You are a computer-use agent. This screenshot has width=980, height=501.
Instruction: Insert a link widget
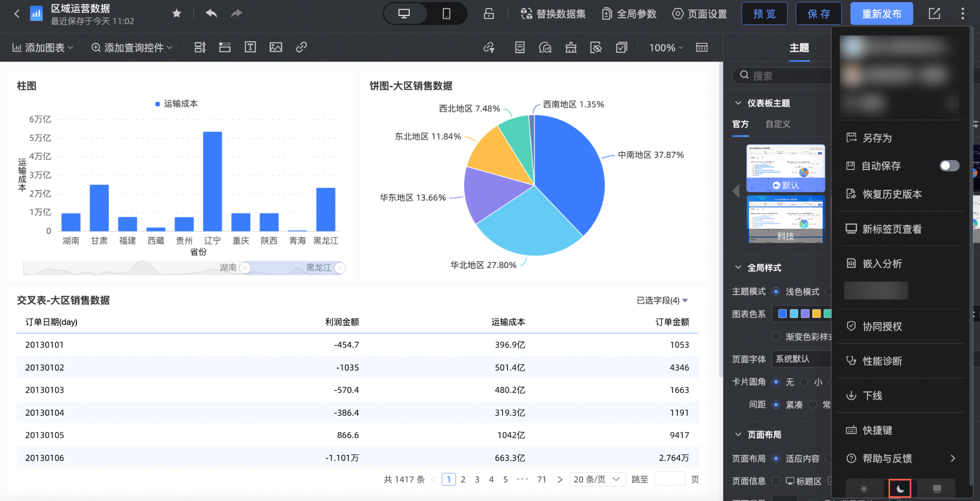(302, 47)
